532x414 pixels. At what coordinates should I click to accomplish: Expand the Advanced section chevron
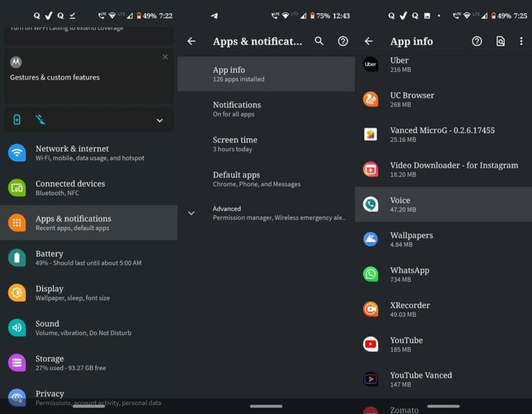pos(191,213)
